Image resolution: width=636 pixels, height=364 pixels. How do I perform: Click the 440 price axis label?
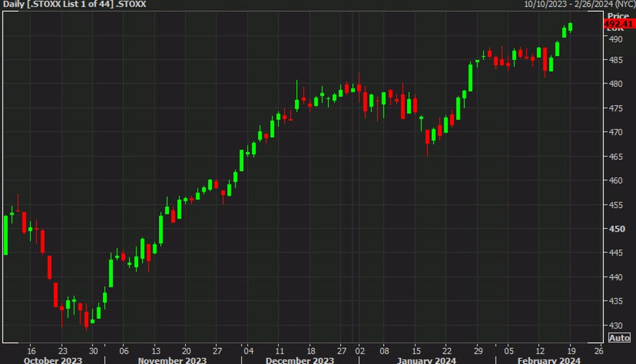[615, 277]
